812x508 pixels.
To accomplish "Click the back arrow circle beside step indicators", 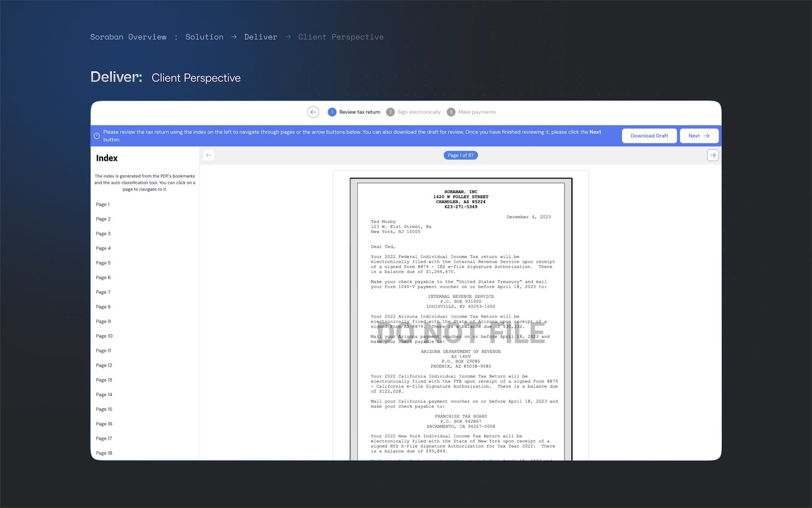I will (313, 112).
